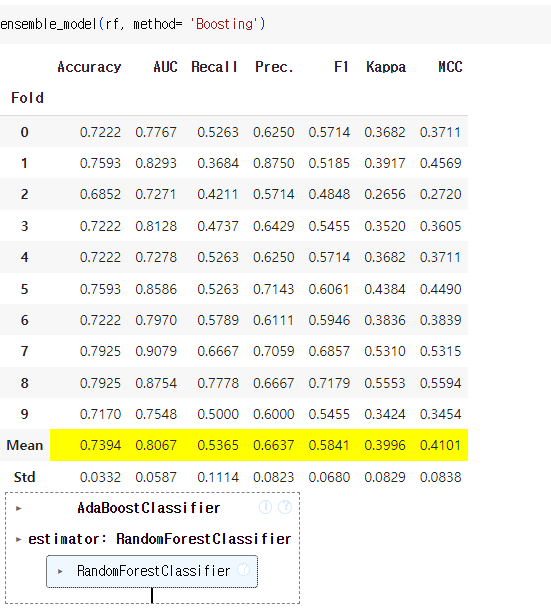
Task: Click the Mean Accuracy value 0.7394
Action: [101, 445]
